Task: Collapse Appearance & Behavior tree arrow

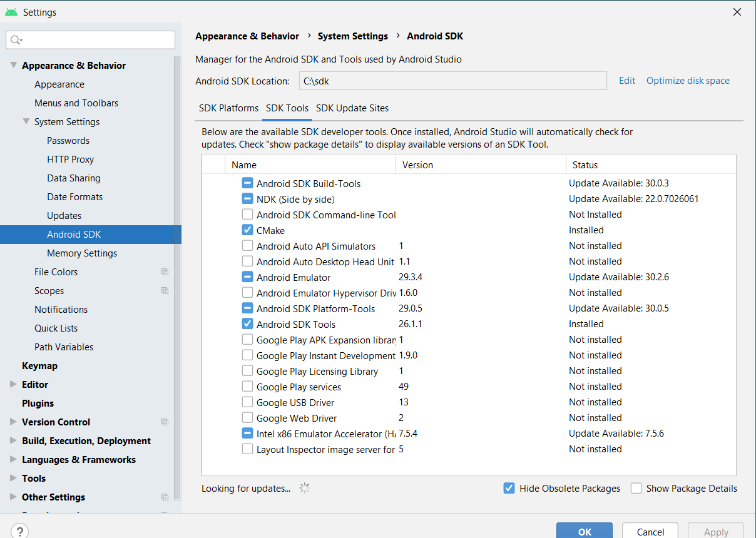Action: (13, 65)
